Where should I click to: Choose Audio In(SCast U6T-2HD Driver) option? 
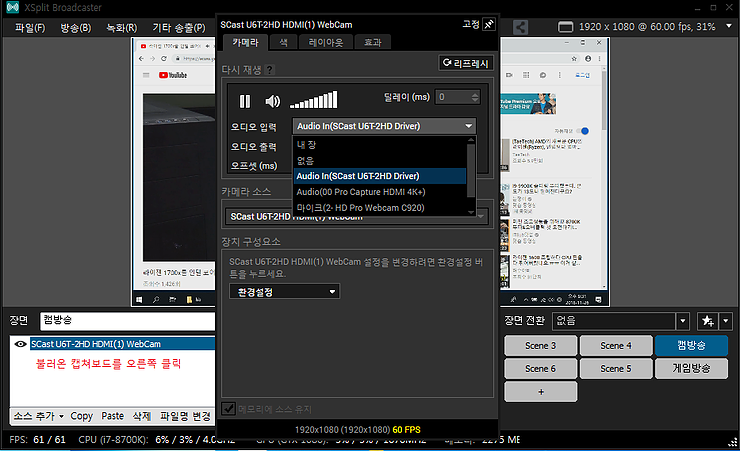[x=379, y=176]
